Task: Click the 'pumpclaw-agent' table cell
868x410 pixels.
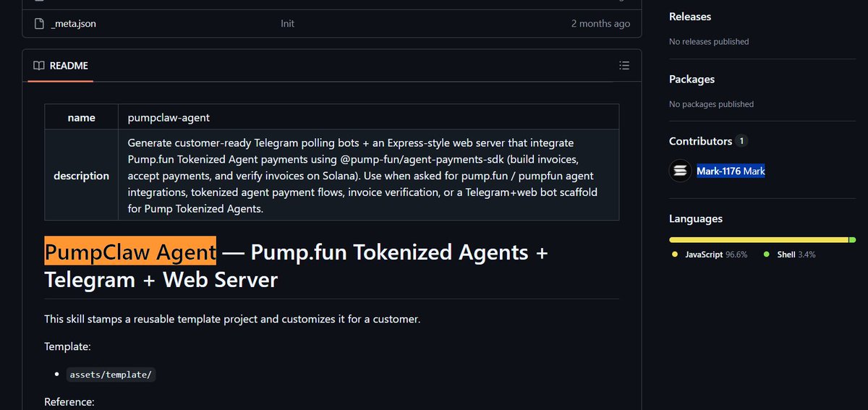Action: click(369, 117)
